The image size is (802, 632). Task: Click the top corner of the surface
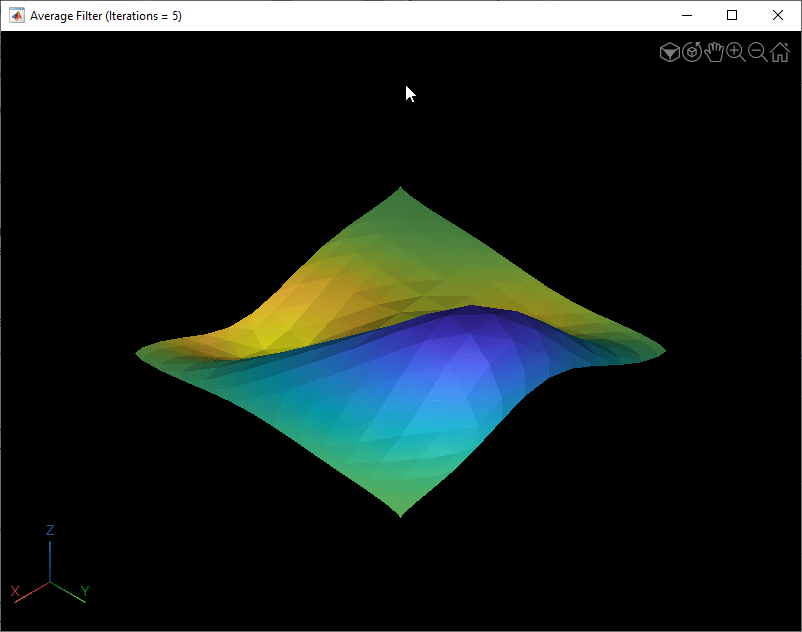(401, 190)
